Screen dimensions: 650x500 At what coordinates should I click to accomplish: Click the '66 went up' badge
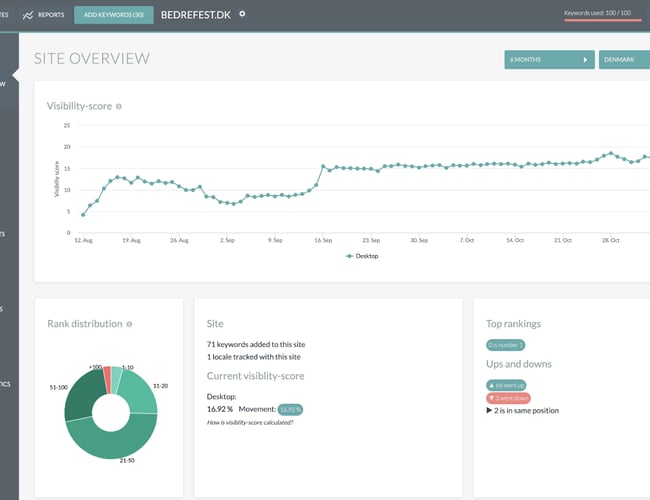pos(506,384)
